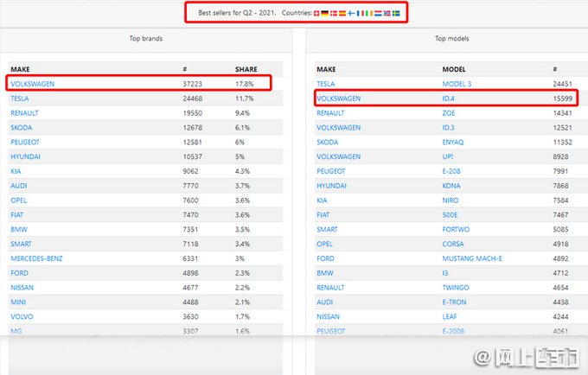Select the Denmark flag
Viewport: 588px width, 375px height.
tap(334, 13)
